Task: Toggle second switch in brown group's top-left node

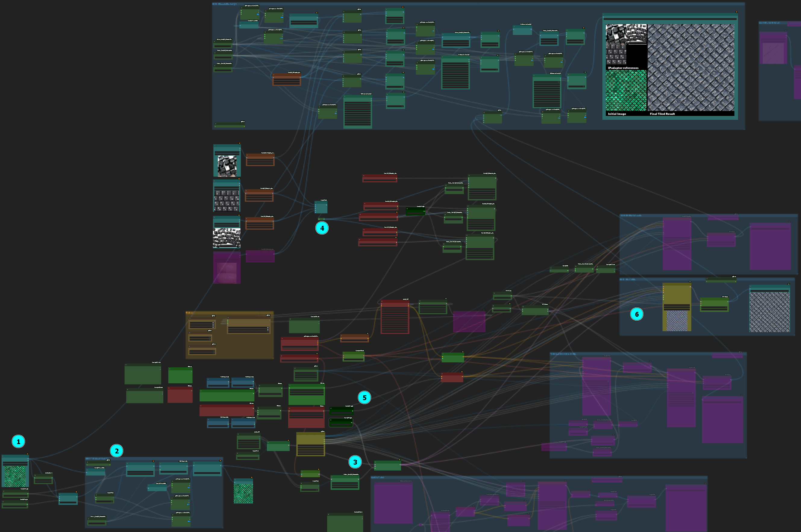Action: pos(213,325)
